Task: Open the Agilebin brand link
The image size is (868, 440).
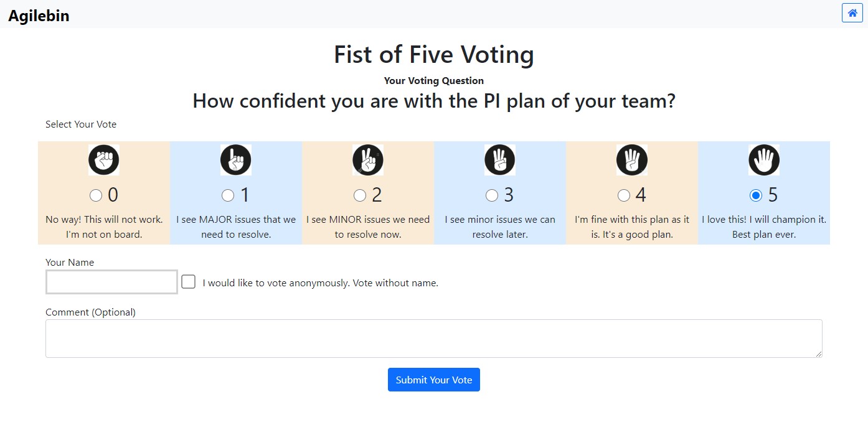Action: [39, 16]
